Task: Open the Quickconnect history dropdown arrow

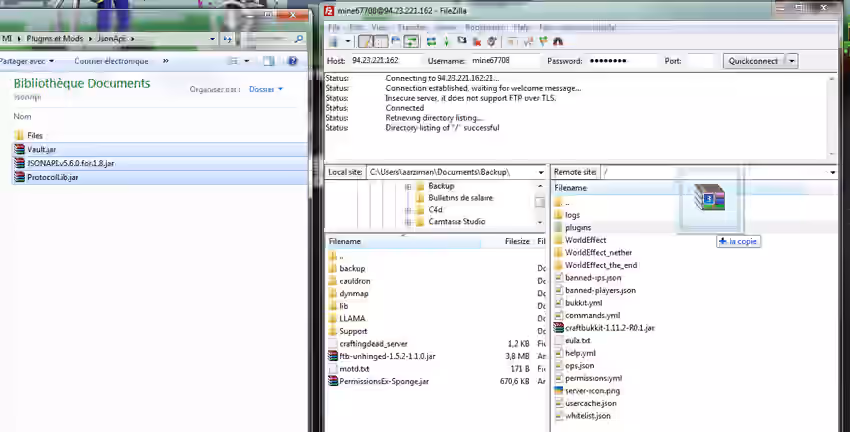Action: 791,61
